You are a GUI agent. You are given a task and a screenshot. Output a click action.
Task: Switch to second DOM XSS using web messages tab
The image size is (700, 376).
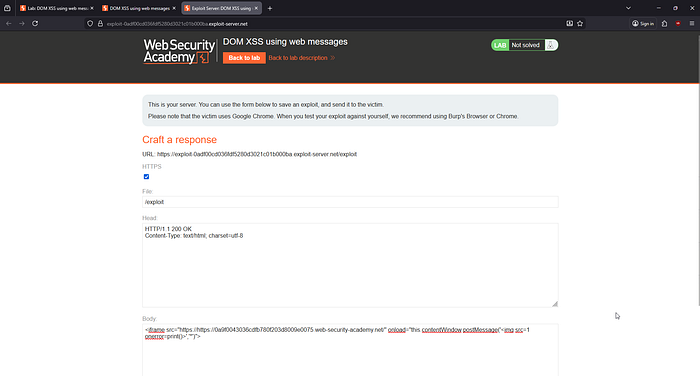coord(138,8)
